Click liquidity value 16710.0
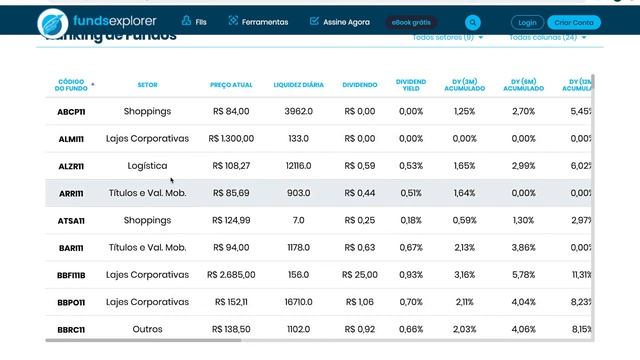 (x=298, y=302)
